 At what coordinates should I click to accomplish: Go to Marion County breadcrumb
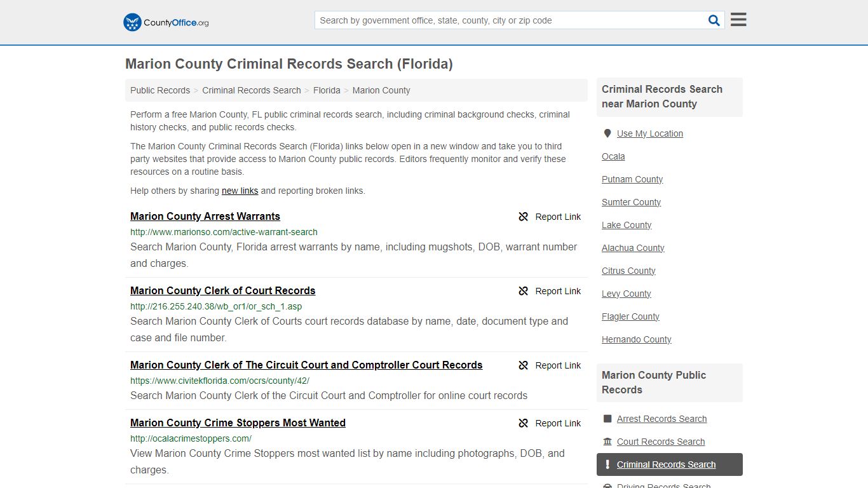[x=381, y=90]
